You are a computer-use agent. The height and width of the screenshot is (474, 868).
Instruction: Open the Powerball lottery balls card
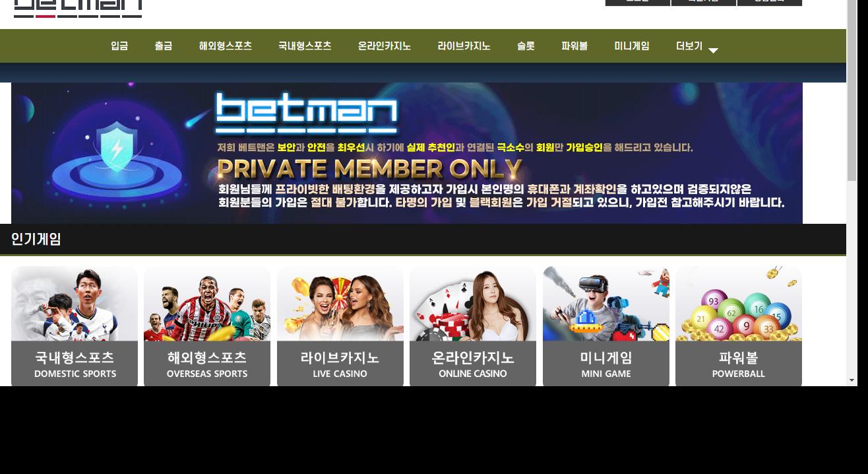coord(739,326)
